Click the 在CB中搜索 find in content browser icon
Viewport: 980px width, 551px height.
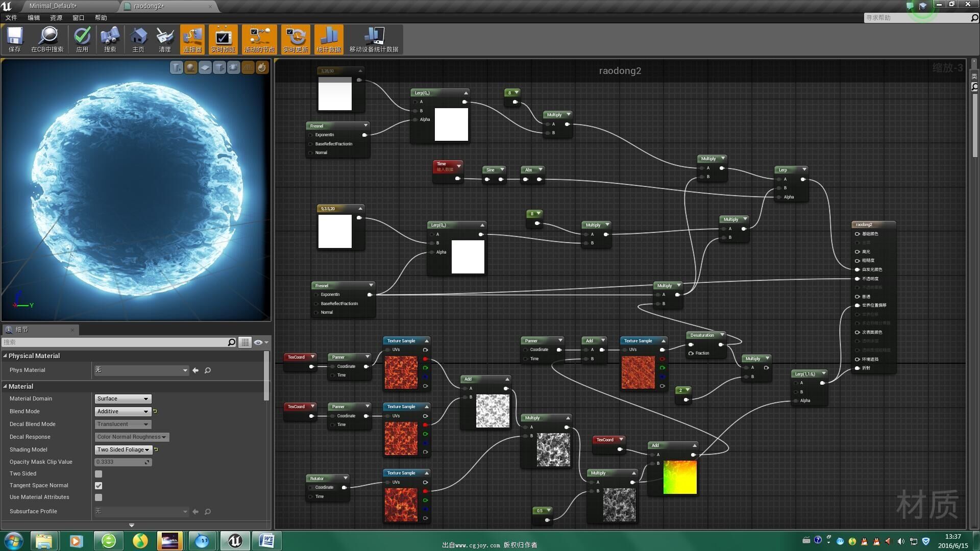point(47,39)
